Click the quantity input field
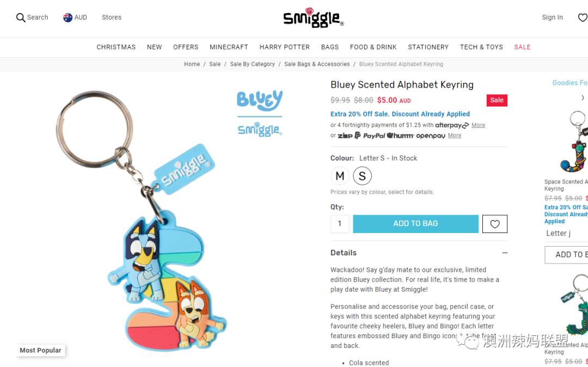Screen dimensions: 588x367 point(340,224)
